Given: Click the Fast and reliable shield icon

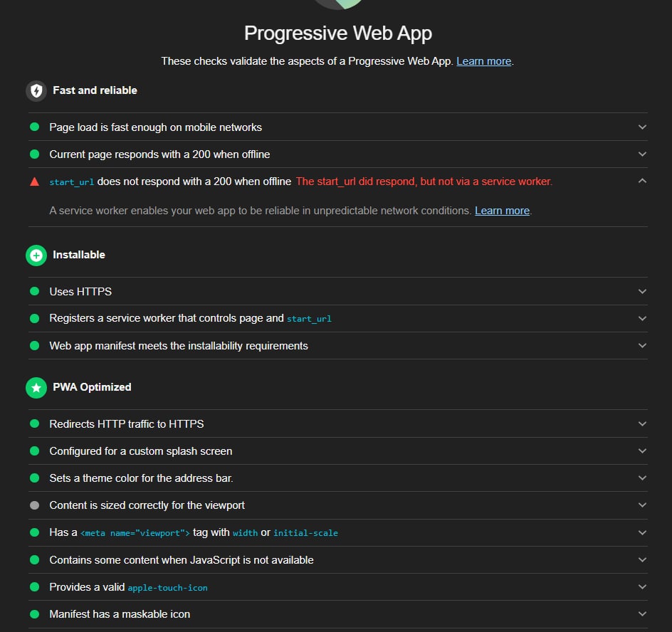Looking at the screenshot, I should 36,91.
